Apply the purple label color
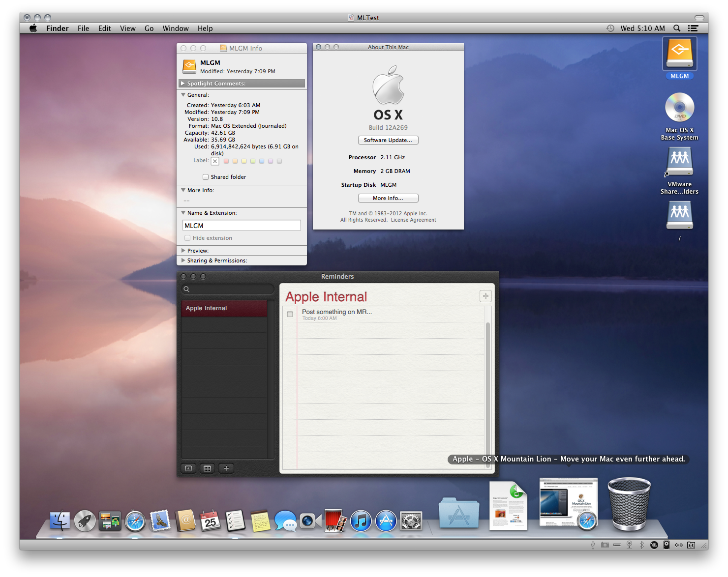Screen dimensions: 728x577 click(x=271, y=161)
